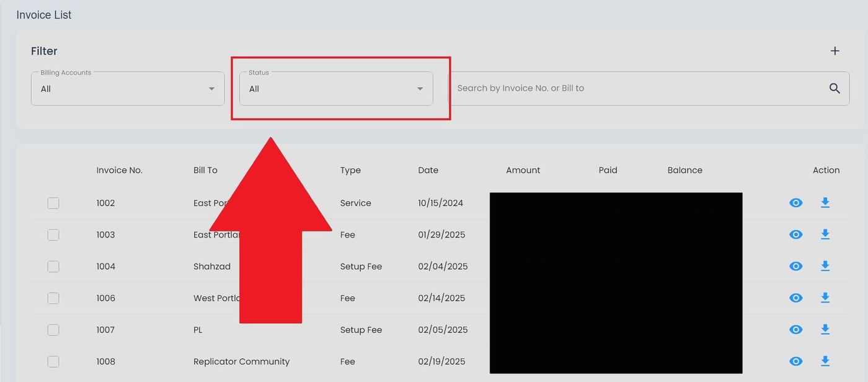The height and width of the screenshot is (382, 868).
Task: View invoice 1004 details eye icon
Action: [795, 266]
